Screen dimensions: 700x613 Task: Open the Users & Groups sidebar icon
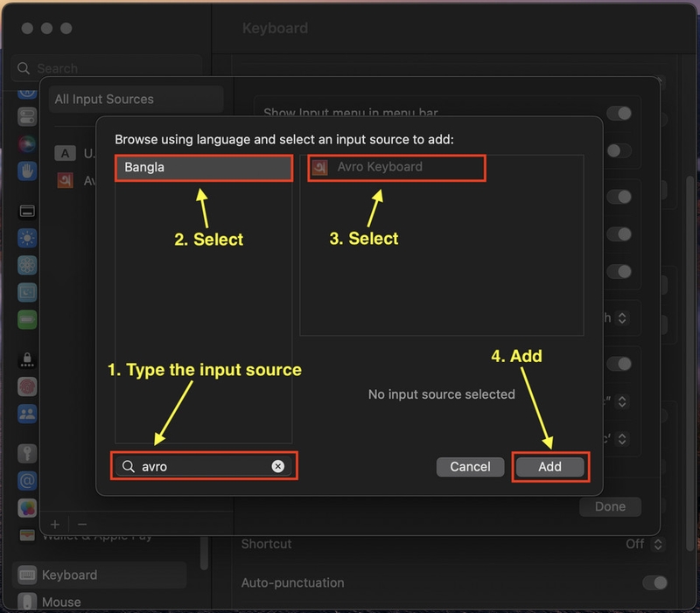pos(27,414)
